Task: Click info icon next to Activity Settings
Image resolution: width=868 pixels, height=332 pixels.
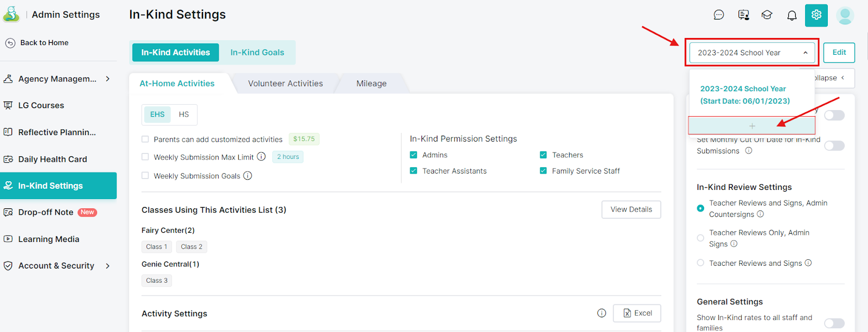Action: 602,313
